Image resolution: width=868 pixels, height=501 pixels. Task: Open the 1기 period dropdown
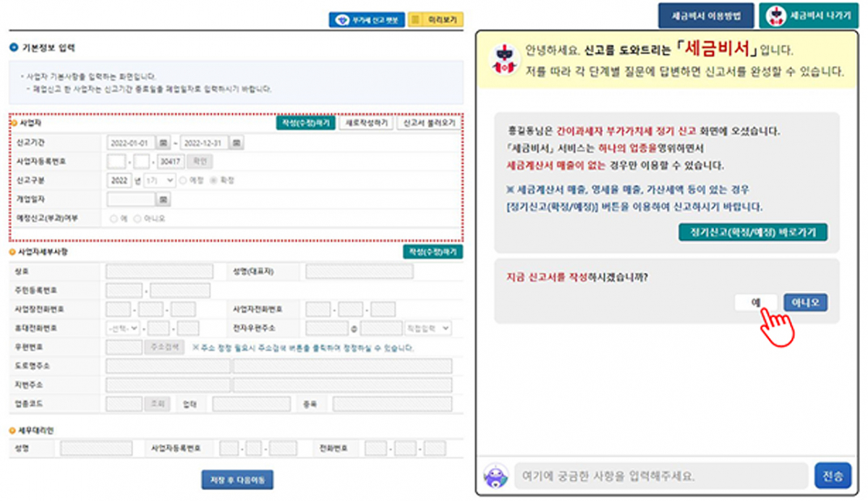click(159, 180)
